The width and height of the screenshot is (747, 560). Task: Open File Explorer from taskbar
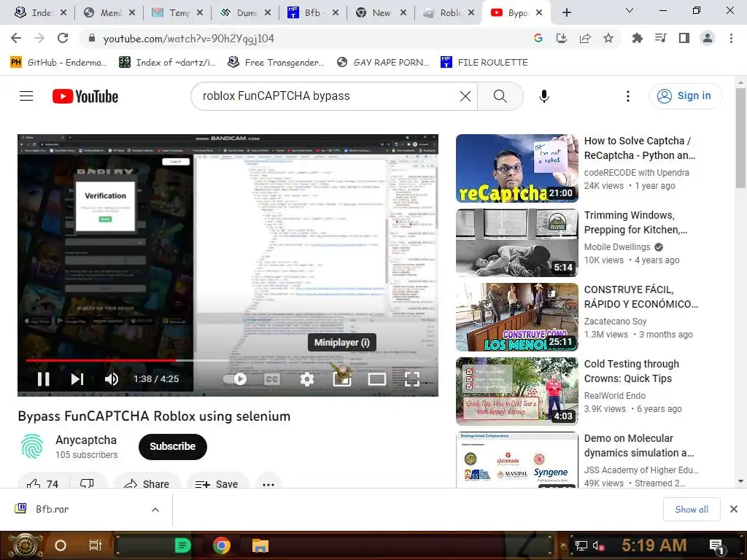[260, 545]
